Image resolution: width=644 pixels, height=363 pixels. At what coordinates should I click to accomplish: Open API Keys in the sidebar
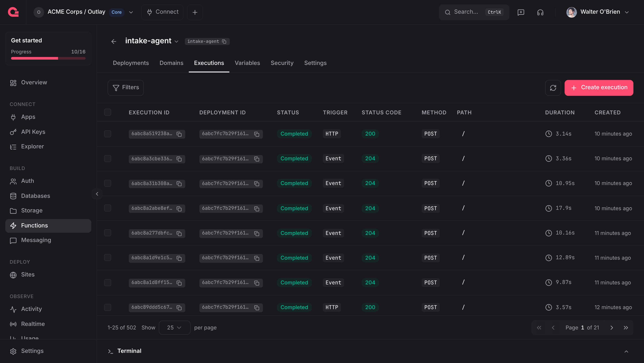[x=48, y=132]
